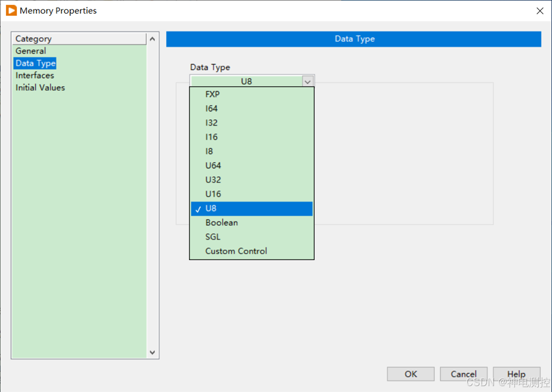The image size is (552, 392).
Task: Choose Boolean from the data type list
Action: click(x=252, y=223)
